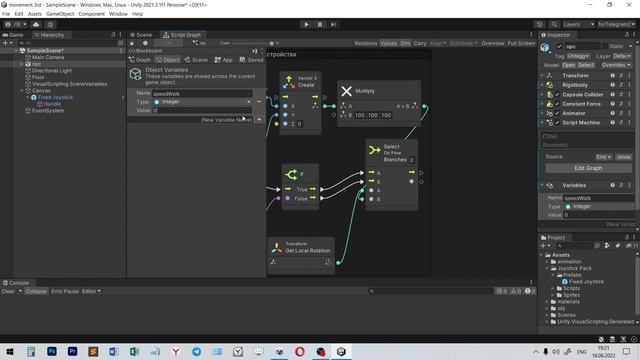Click the Full Screen button
640x360 pixels.
click(x=521, y=43)
